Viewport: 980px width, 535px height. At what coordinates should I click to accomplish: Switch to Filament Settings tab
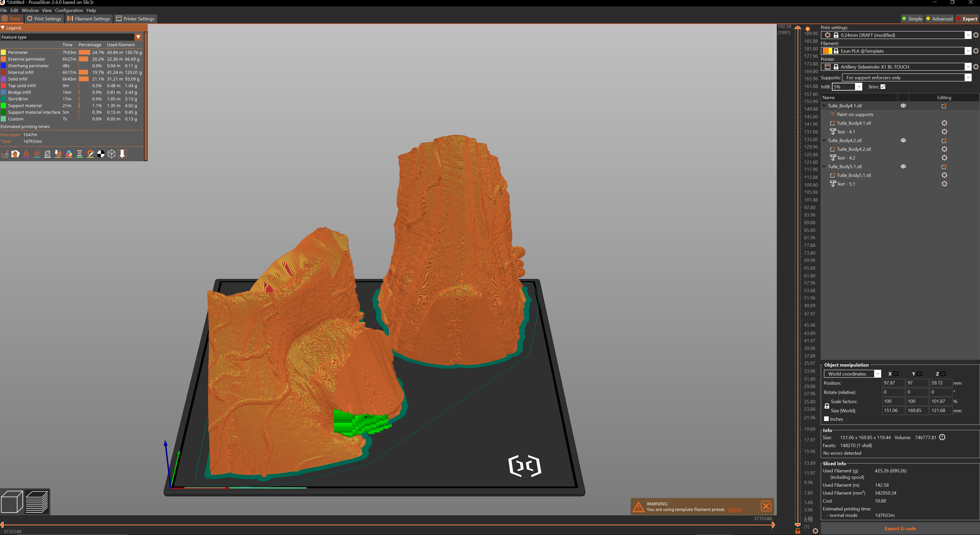[x=89, y=19]
